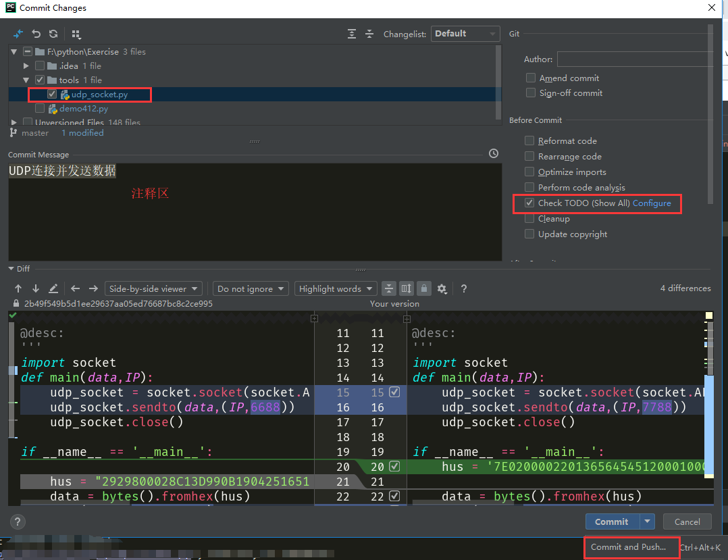The image size is (728, 560).
Task: Click the file tree vertical scrollbar
Action: point(498,82)
